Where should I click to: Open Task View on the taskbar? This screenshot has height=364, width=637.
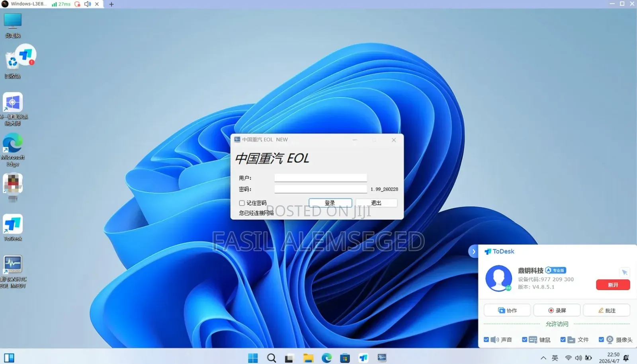[x=289, y=358]
